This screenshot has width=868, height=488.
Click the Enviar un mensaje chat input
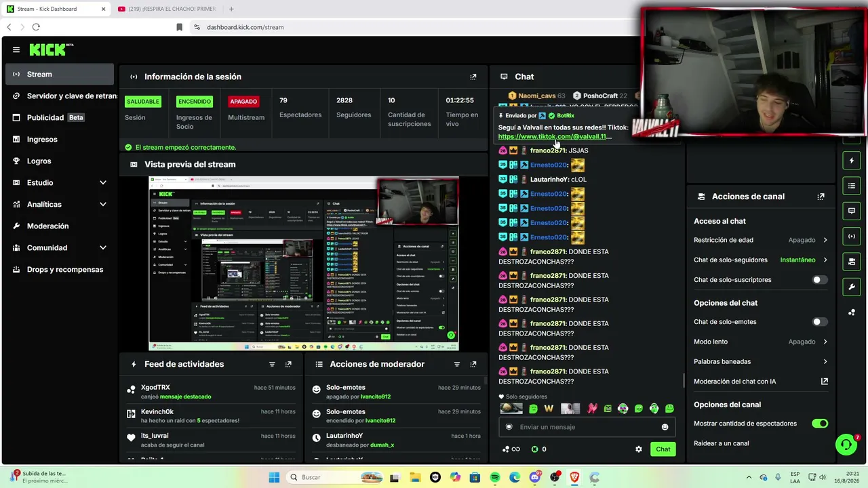(x=587, y=427)
